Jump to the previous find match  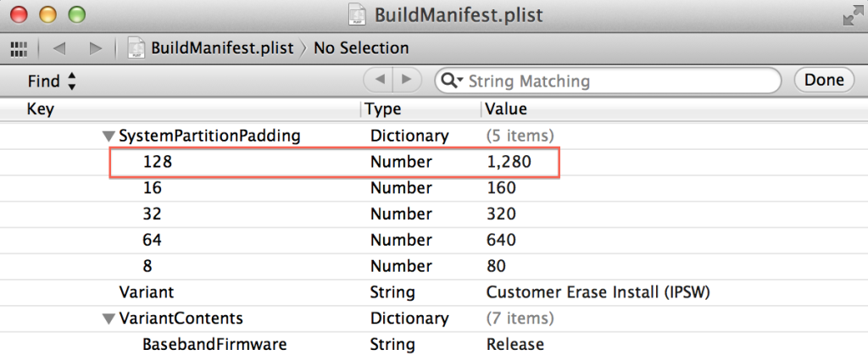[379, 80]
